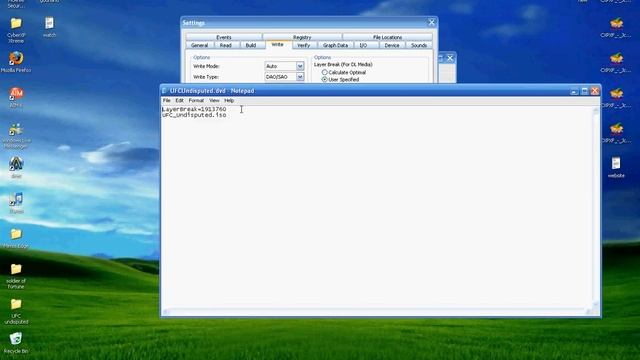Open the website file on the desktop

616,167
